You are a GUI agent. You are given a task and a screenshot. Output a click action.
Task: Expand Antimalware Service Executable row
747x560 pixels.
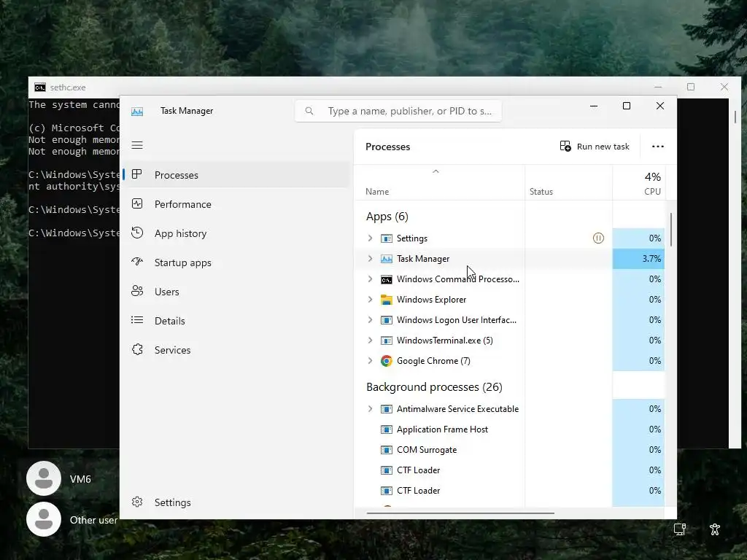click(x=370, y=408)
